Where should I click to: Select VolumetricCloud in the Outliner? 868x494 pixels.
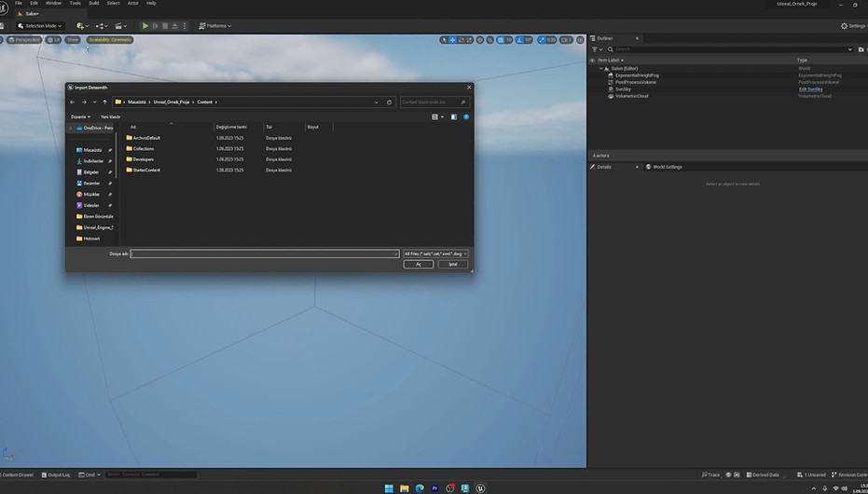click(x=631, y=96)
